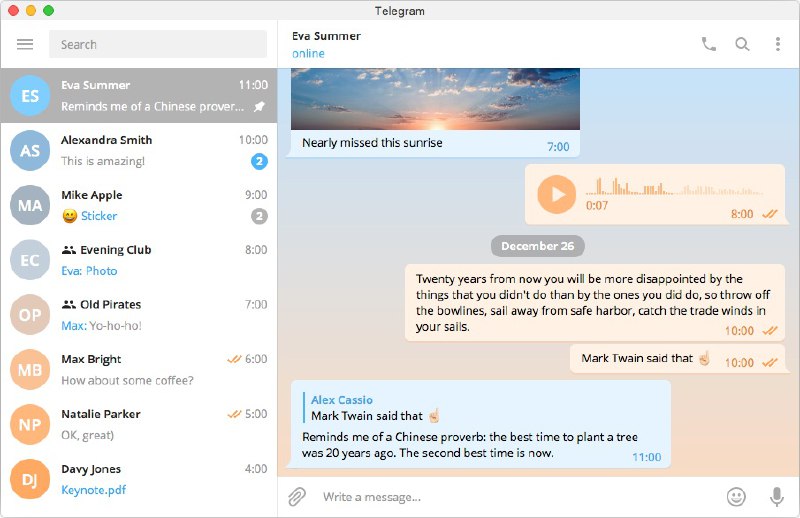Open the three-dot chat options menu
The image size is (800, 518).
pyautogui.click(x=778, y=44)
